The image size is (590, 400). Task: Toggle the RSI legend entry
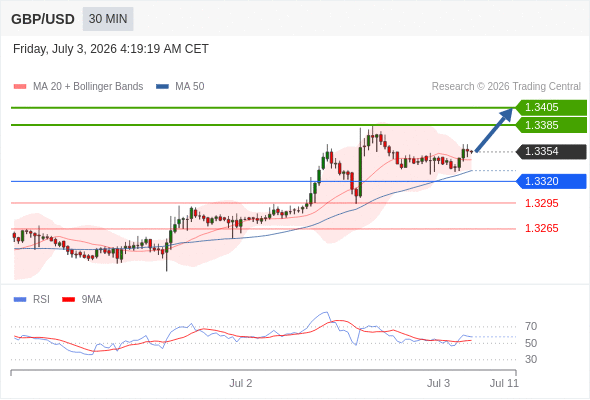[x=41, y=300]
